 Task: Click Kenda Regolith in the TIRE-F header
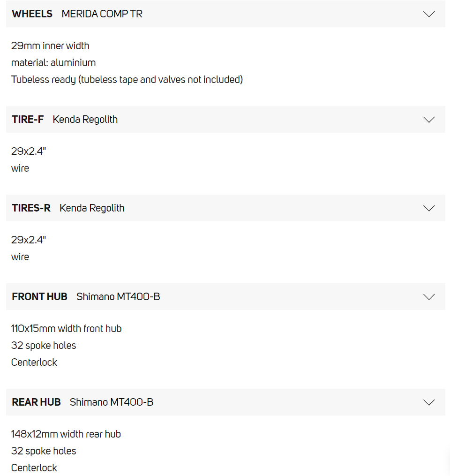(x=85, y=120)
